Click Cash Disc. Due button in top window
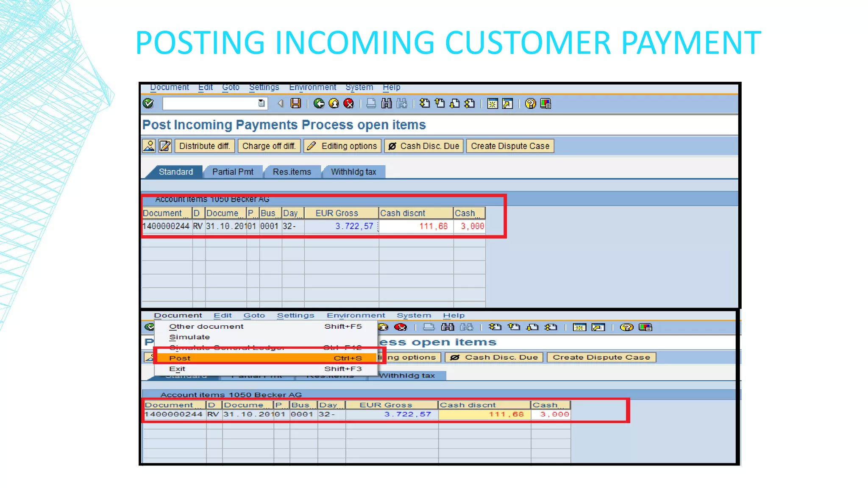 coord(424,146)
